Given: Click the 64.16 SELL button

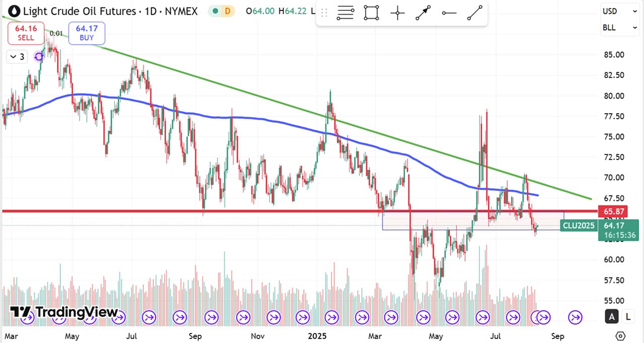Looking at the screenshot, I should tap(26, 33).
